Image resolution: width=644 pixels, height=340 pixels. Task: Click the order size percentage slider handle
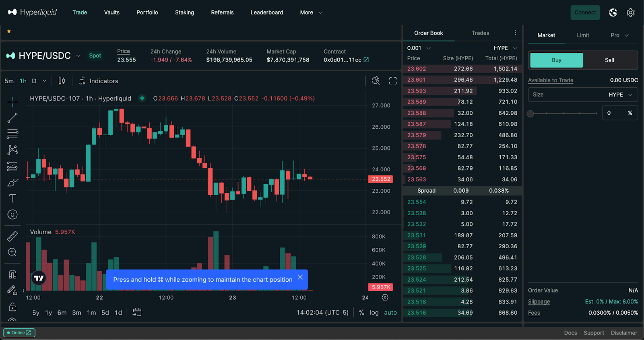point(530,113)
